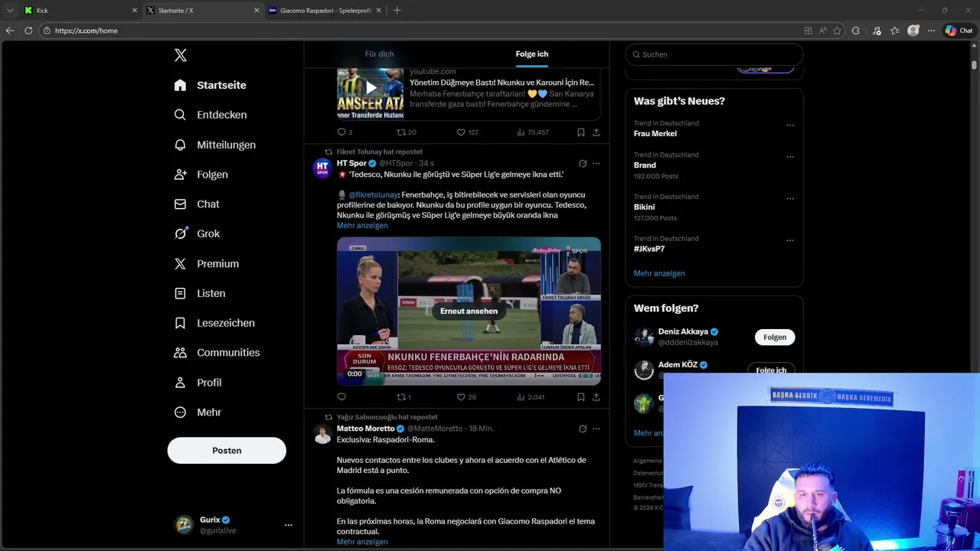Open the Listen page in the sidebar
This screenshot has height=551, width=980.
[x=201, y=293]
